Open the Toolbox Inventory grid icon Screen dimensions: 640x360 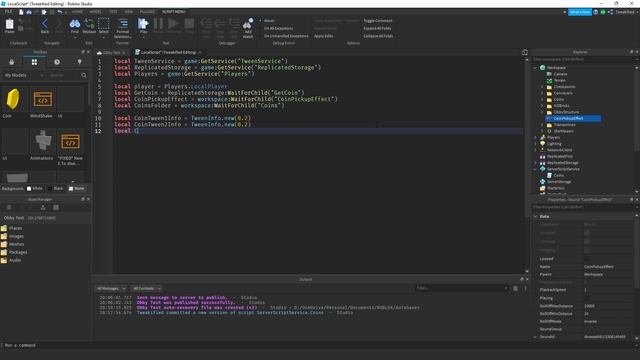[34, 62]
